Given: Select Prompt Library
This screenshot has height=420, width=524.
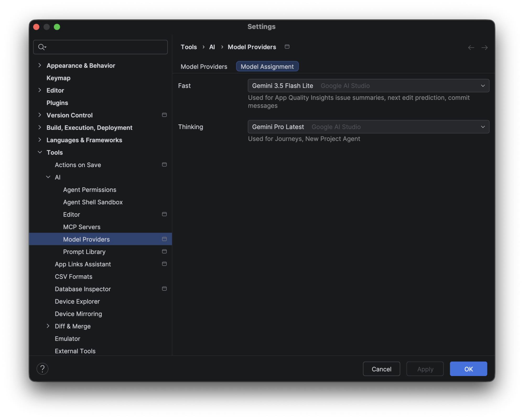Looking at the screenshot, I should coord(84,252).
